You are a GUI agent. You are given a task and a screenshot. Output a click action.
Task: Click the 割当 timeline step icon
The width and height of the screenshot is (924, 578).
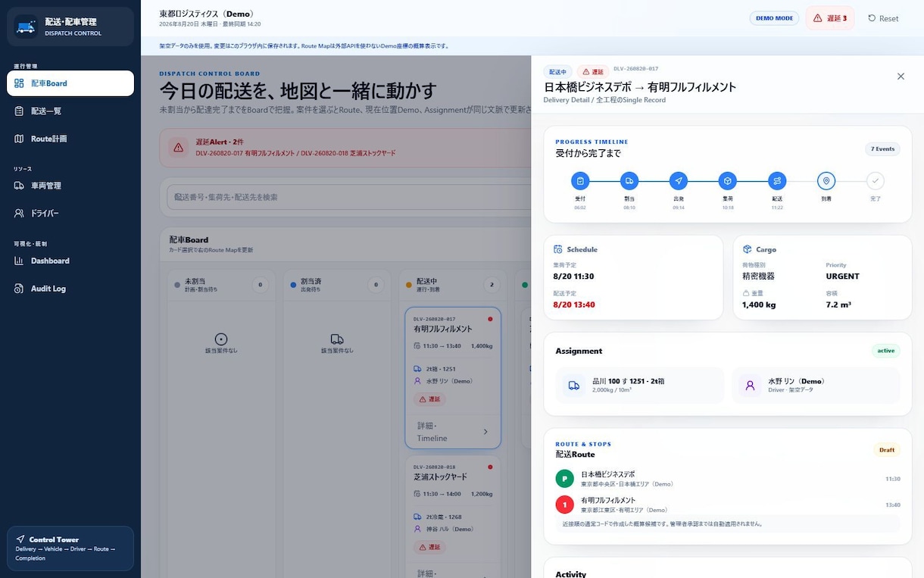pyautogui.click(x=629, y=181)
